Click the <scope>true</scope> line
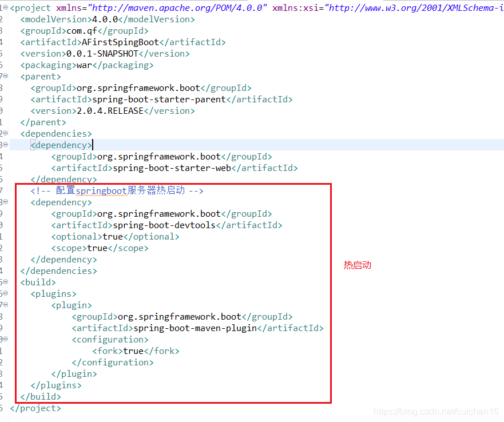Viewport: 504px width, 422px height. [100, 248]
